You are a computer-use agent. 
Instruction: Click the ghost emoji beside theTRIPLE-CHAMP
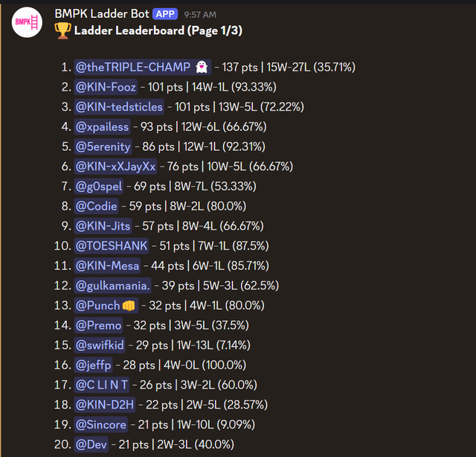coord(202,67)
